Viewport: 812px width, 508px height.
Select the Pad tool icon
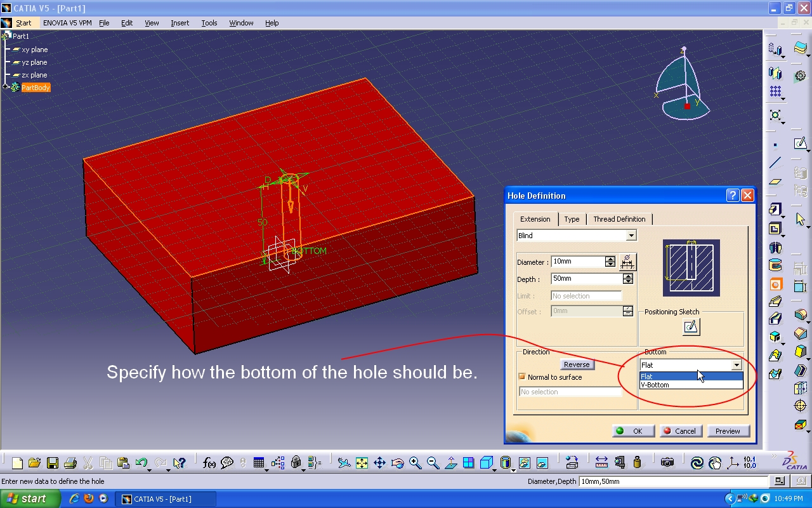coord(775,209)
